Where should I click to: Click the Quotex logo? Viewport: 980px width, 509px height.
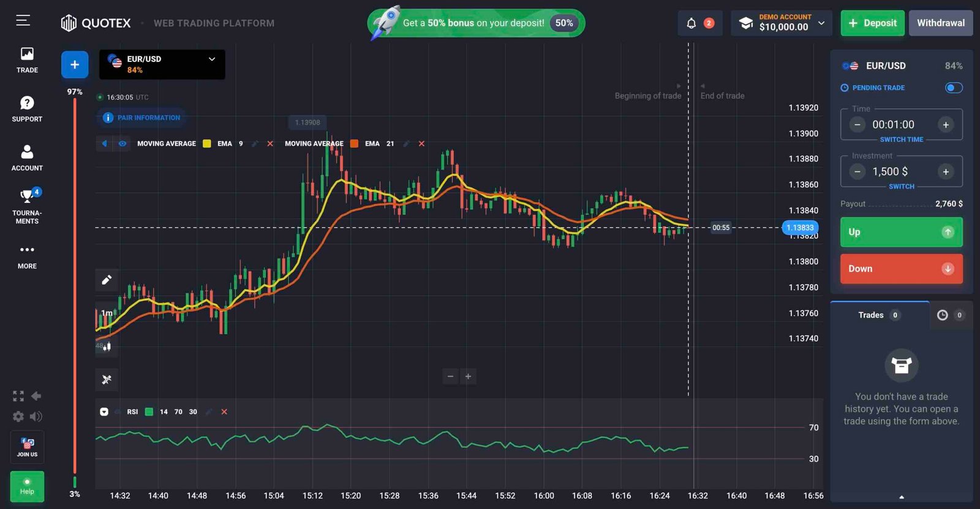[96, 23]
